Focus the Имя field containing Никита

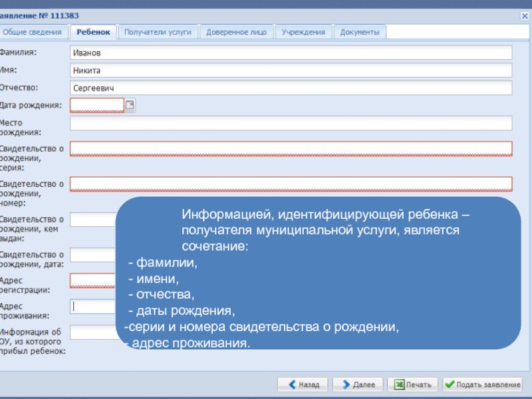click(x=291, y=70)
